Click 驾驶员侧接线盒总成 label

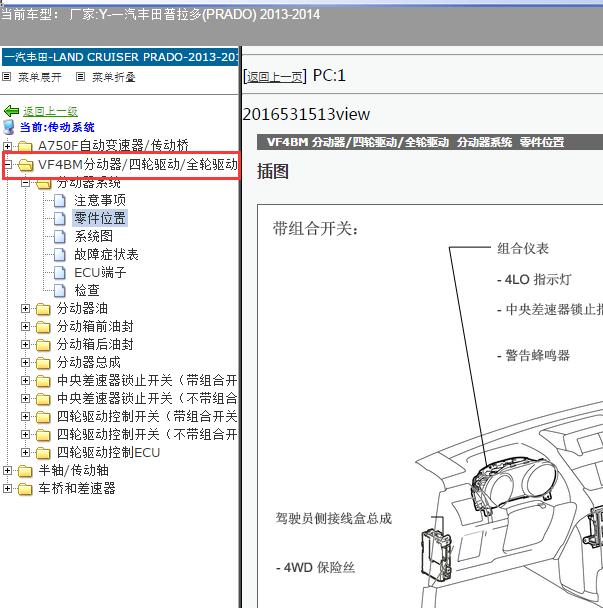[x=334, y=518]
